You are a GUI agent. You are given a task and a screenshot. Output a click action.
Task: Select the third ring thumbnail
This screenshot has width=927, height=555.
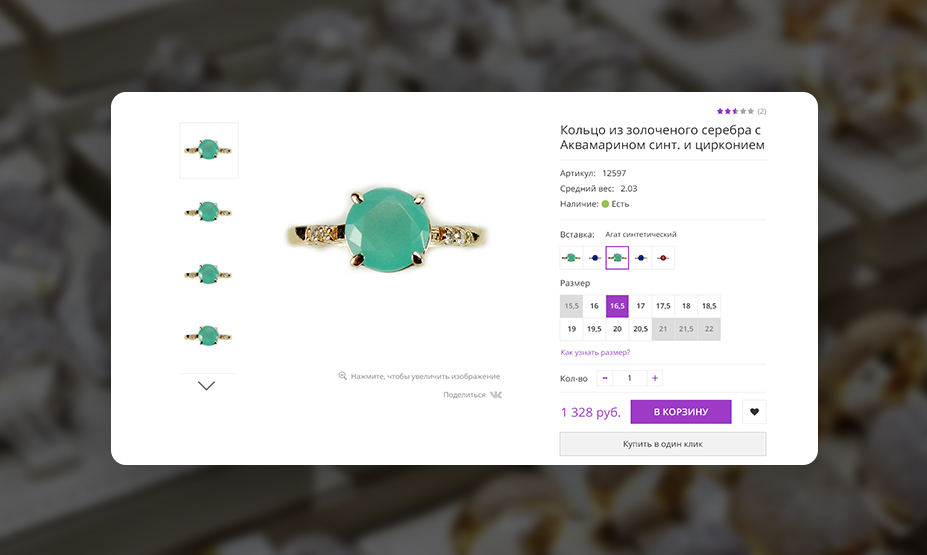[x=209, y=273]
